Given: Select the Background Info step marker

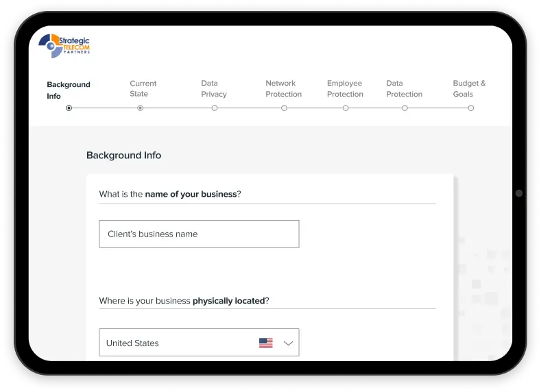Looking at the screenshot, I should [x=69, y=108].
